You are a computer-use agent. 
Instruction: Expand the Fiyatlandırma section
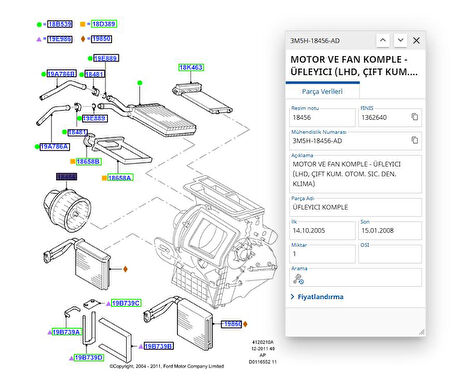point(317,297)
